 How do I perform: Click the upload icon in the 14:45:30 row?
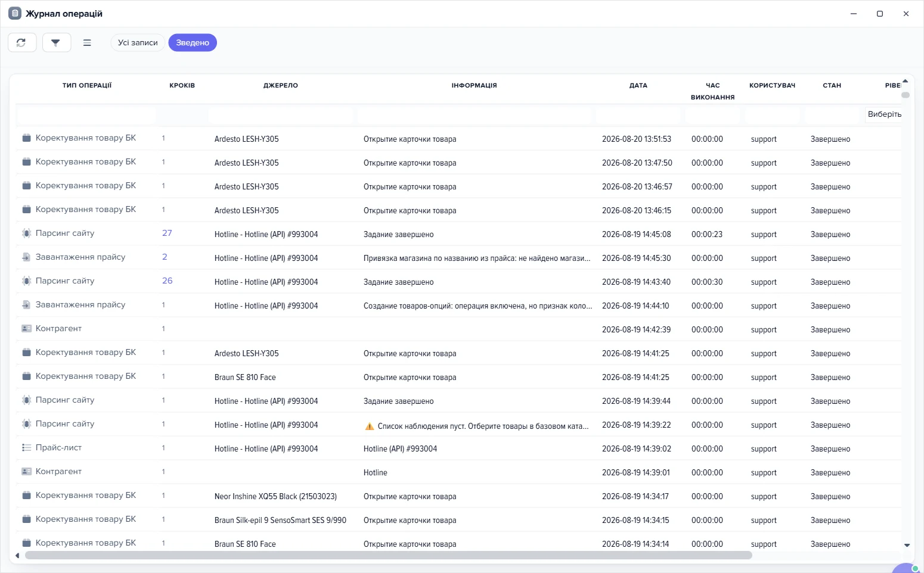click(26, 257)
